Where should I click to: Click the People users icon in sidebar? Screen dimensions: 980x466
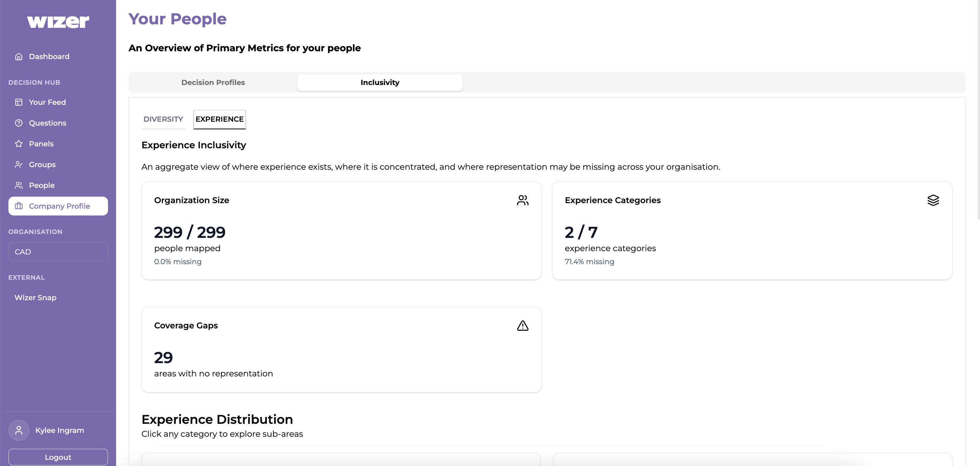[18, 185]
